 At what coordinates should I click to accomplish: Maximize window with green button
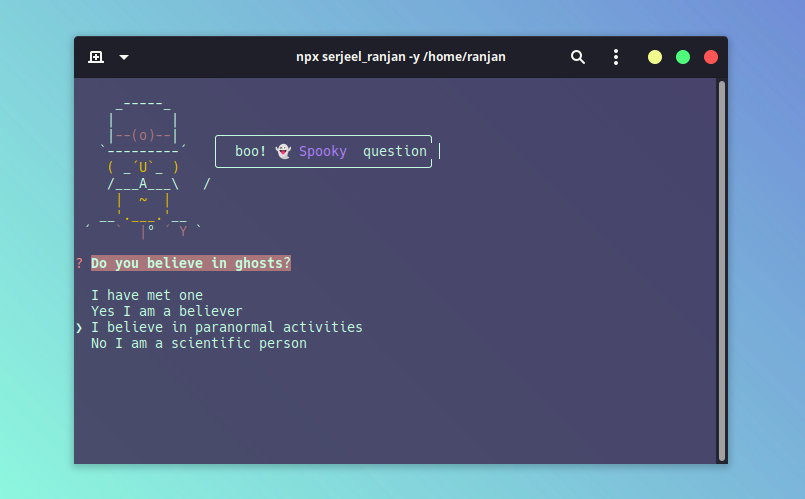pyautogui.click(x=683, y=57)
